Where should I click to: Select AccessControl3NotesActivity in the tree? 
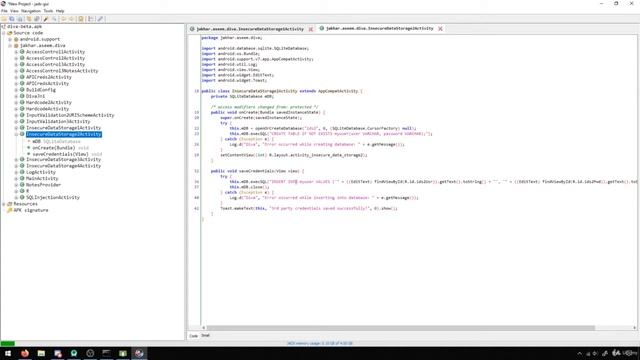(62, 71)
